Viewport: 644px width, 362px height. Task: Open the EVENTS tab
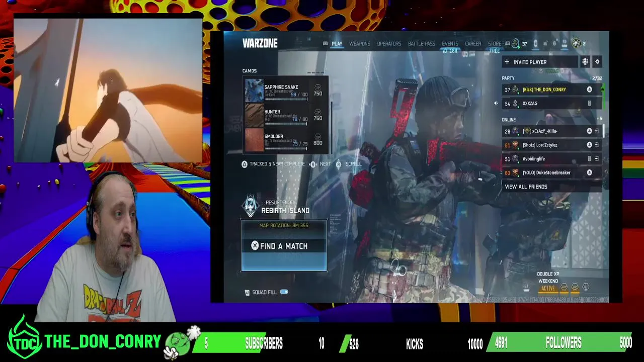point(450,44)
